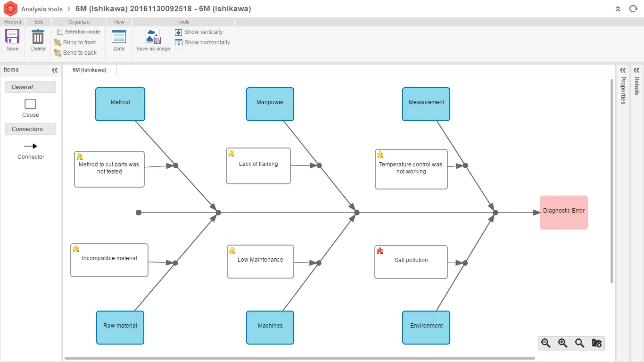The image size is (644, 362).
Task: Expand the Details panel
Action: (637, 70)
